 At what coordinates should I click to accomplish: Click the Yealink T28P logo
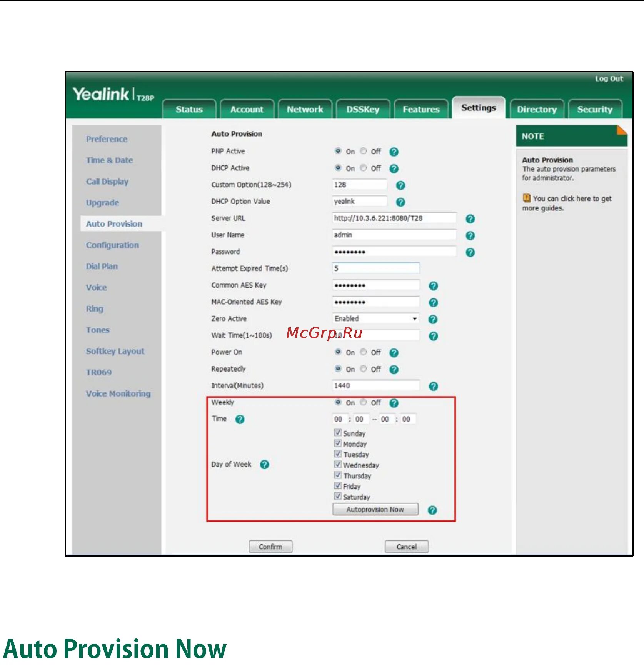113,94
